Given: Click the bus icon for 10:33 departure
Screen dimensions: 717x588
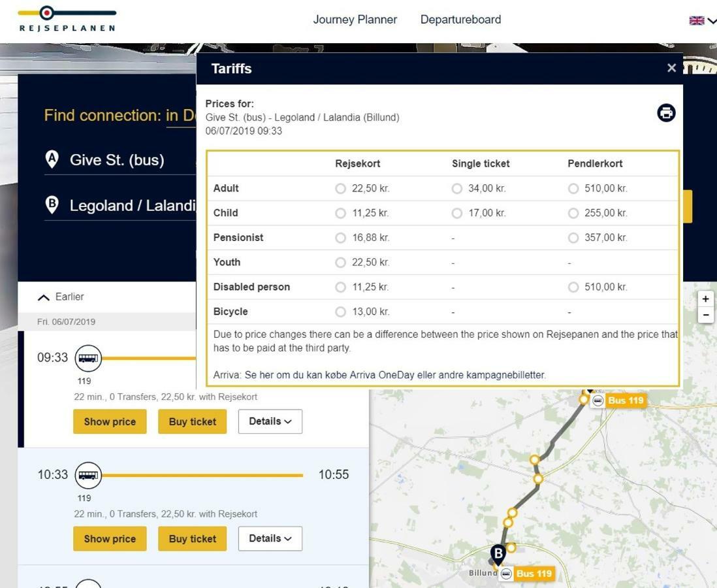Looking at the screenshot, I should (88, 475).
